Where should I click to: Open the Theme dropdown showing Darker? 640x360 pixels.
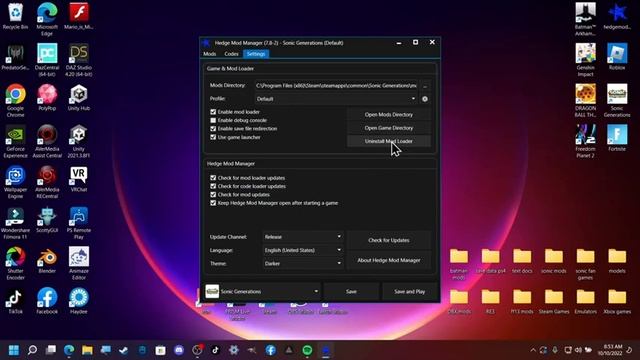pyautogui.click(x=302, y=264)
